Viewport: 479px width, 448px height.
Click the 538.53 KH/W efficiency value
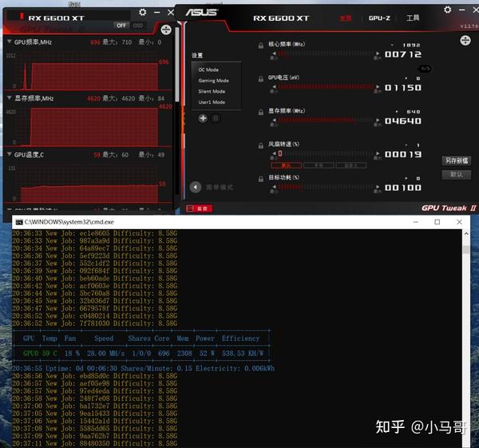pos(243,354)
